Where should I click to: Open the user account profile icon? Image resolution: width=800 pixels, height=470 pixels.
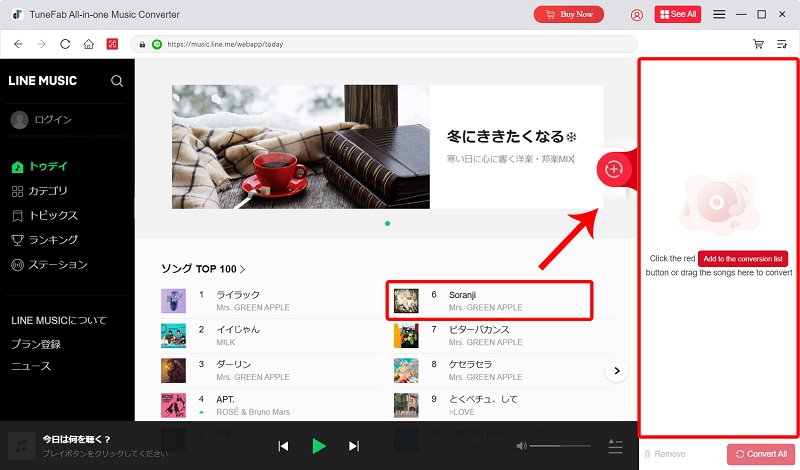(x=638, y=15)
